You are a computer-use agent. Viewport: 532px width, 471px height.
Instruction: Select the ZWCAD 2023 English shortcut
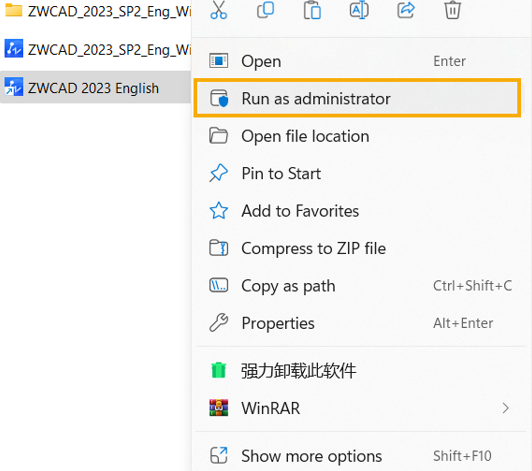point(96,87)
